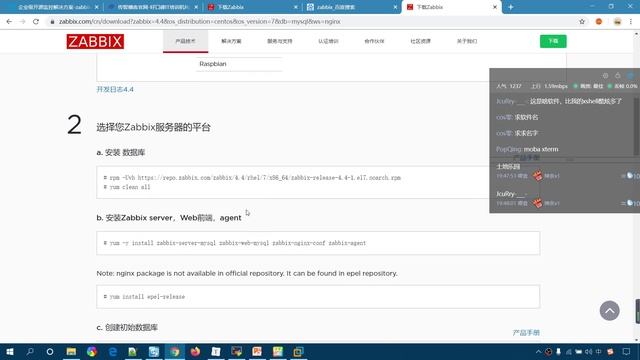Open 产品技术 navigation menu

[x=185, y=41]
